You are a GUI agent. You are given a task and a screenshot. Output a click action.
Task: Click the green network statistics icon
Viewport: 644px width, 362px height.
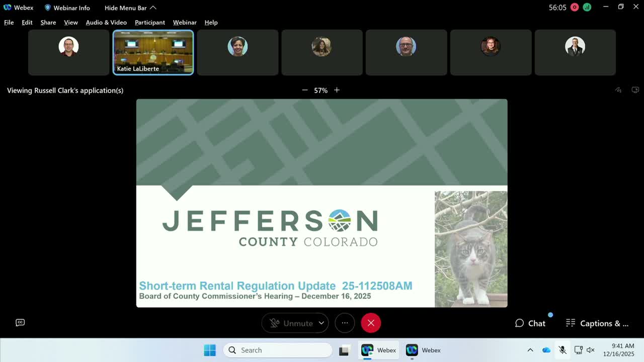pos(587,8)
